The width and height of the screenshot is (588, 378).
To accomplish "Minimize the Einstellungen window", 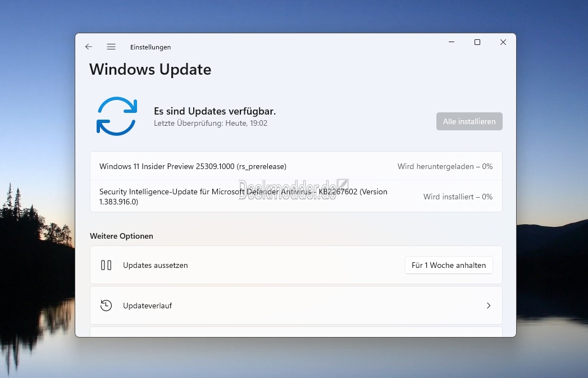I will pos(452,42).
